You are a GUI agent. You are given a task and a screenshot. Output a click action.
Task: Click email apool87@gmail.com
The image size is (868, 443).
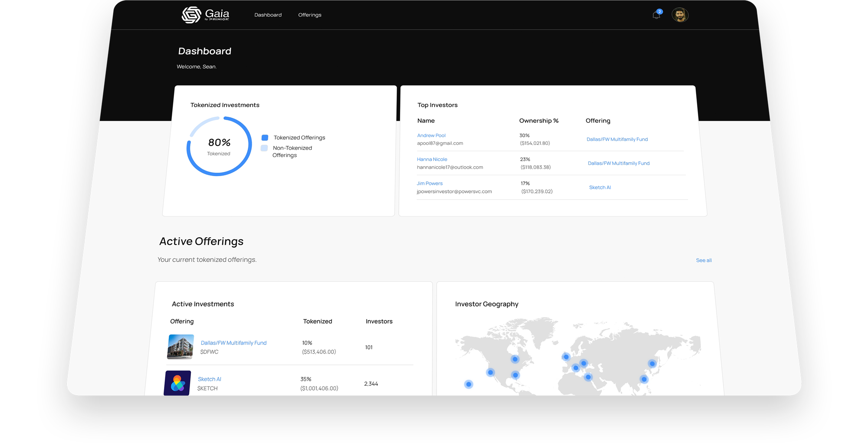click(440, 143)
